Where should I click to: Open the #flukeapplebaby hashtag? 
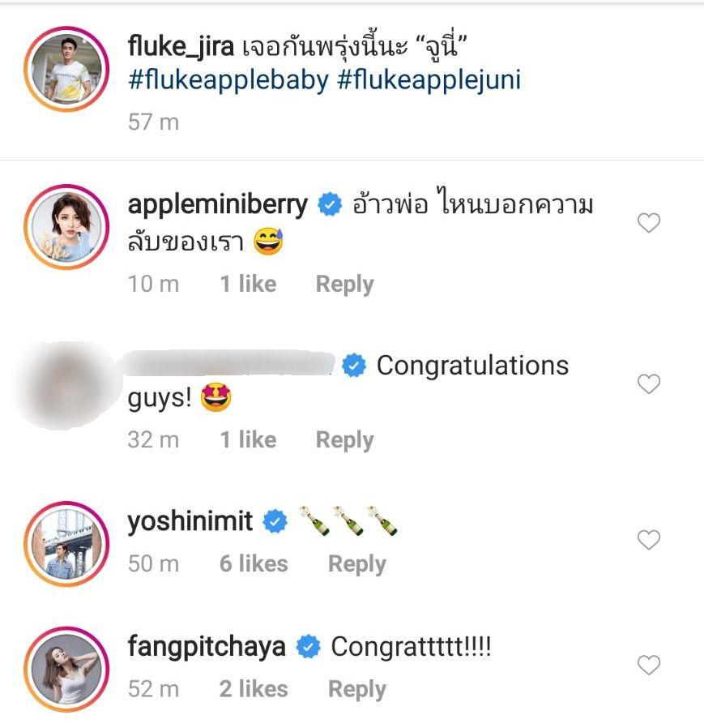coord(228,80)
